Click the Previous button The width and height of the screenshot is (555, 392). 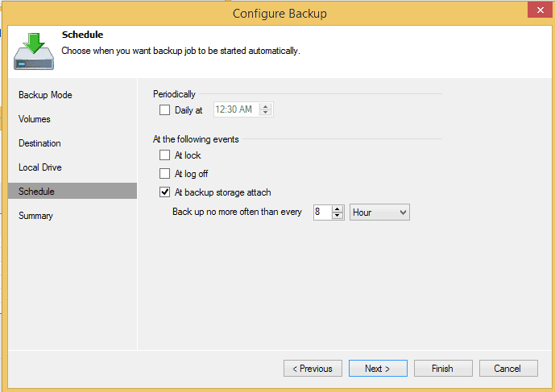(x=313, y=369)
